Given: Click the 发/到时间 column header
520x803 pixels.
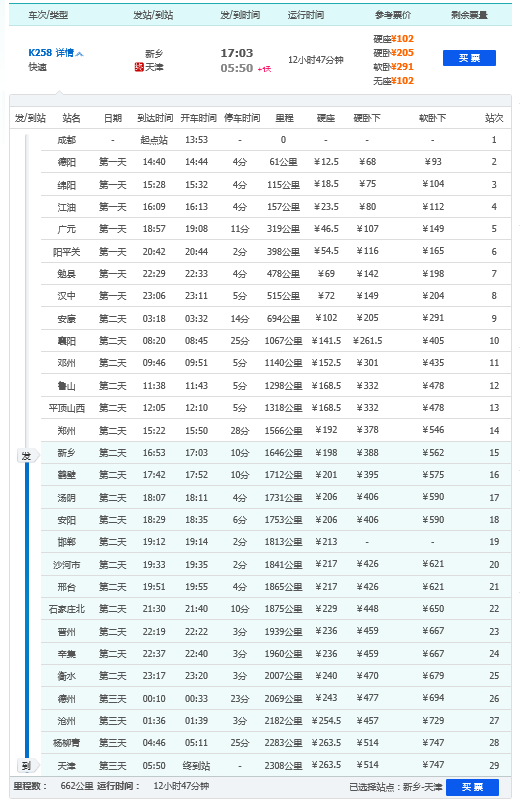Looking at the screenshot, I should click(240, 15).
